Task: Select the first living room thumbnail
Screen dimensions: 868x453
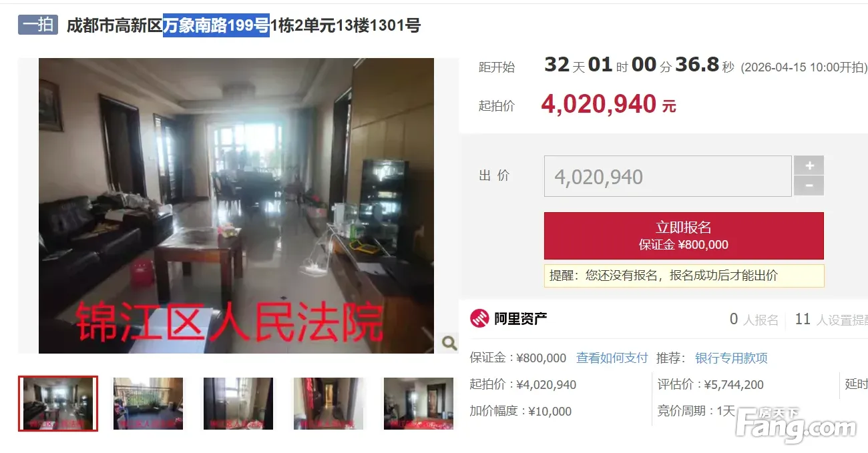Action: 58,404
